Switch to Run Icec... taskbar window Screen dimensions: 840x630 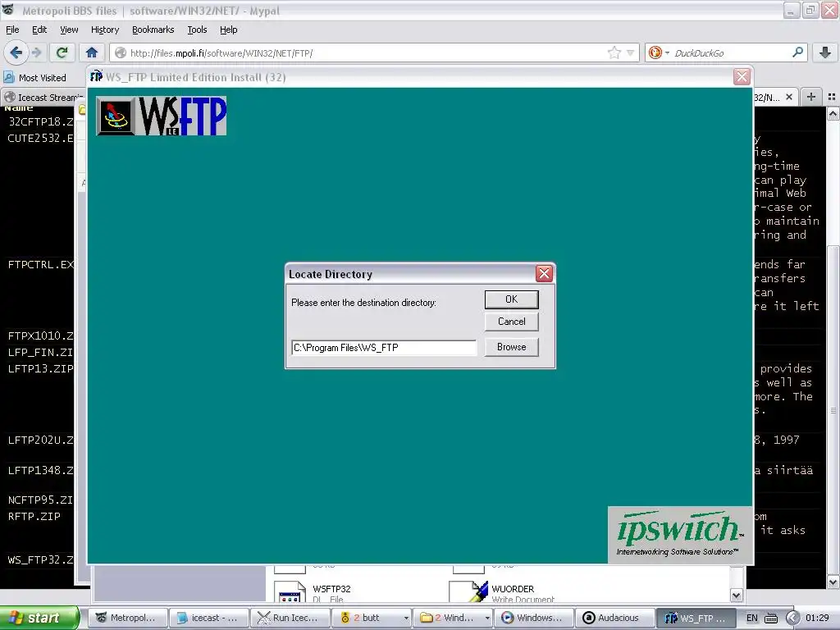pyautogui.click(x=291, y=618)
